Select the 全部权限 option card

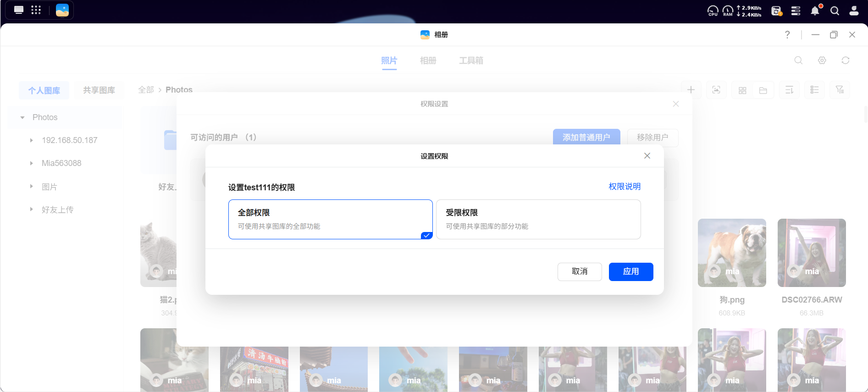tap(330, 219)
